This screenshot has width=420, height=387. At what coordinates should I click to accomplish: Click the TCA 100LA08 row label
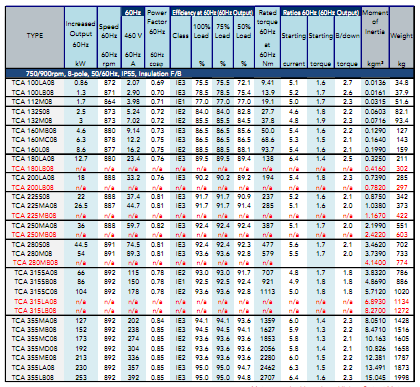point(33,83)
